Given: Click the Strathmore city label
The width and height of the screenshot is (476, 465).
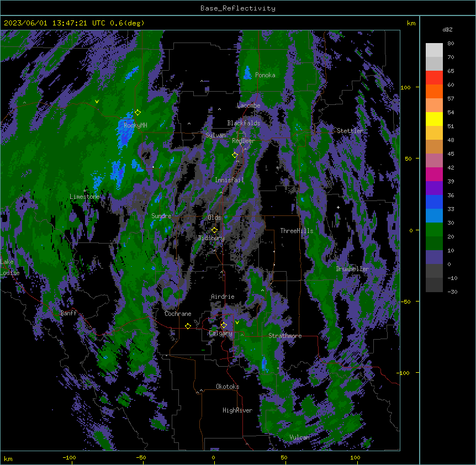Looking at the screenshot, I should (x=285, y=336).
